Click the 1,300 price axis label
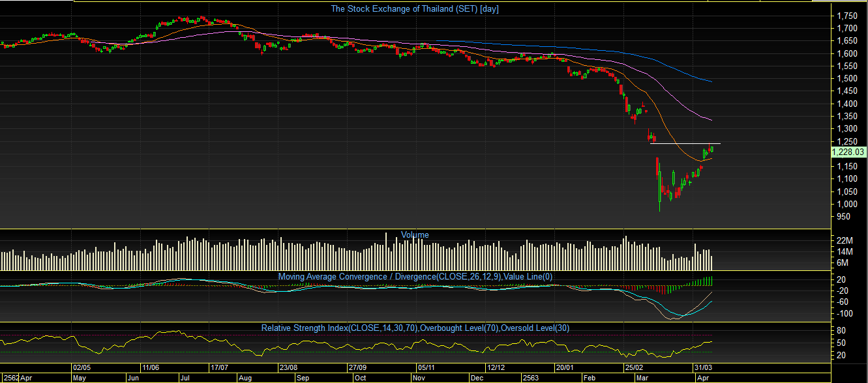Viewport: 868px width, 383px height. coord(846,129)
